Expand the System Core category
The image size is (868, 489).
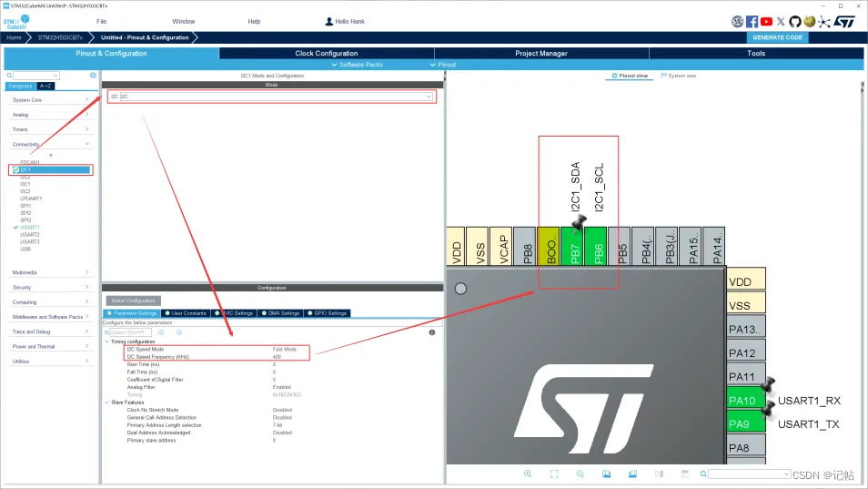click(50, 100)
